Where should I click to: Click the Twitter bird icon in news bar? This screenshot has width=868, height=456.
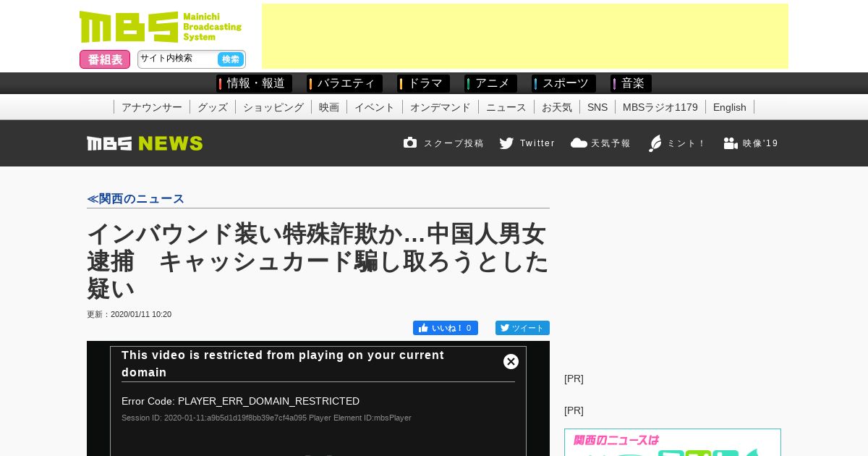(x=506, y=143)
